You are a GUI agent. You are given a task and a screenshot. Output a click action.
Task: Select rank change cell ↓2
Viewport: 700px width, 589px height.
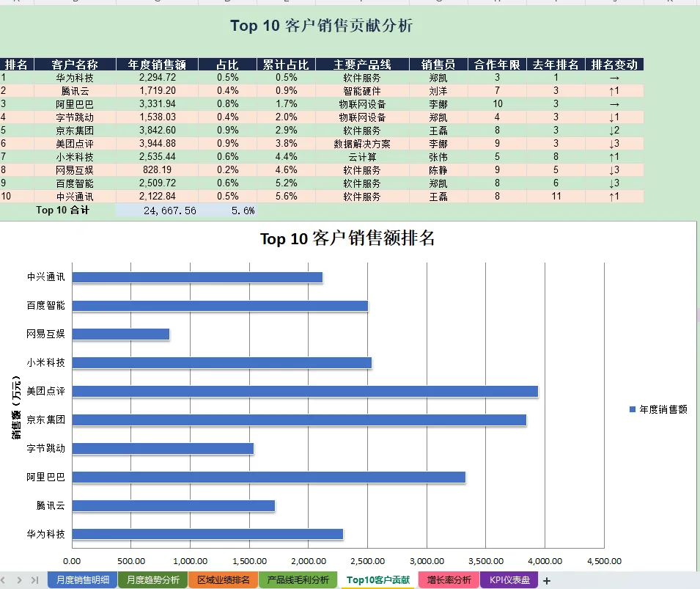(x=614, y=131)
